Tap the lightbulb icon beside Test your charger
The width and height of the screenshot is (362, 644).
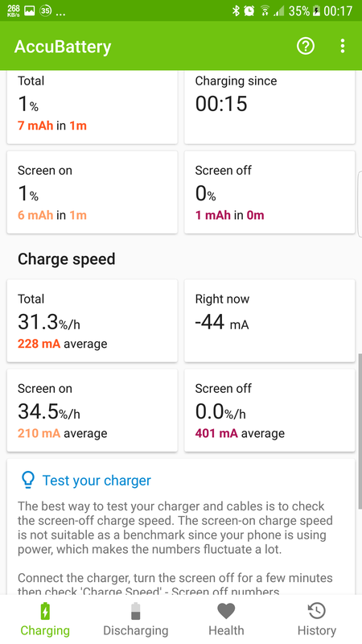click(x=27, y=480)
